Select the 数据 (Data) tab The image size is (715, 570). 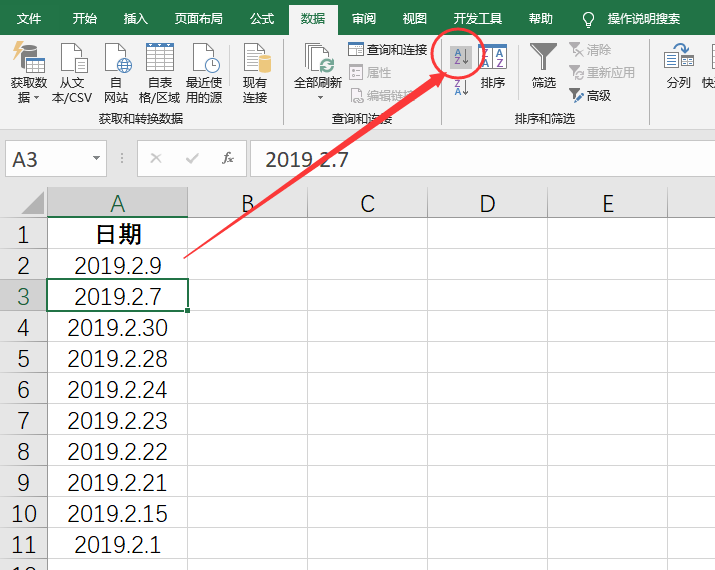coord(313,19)
